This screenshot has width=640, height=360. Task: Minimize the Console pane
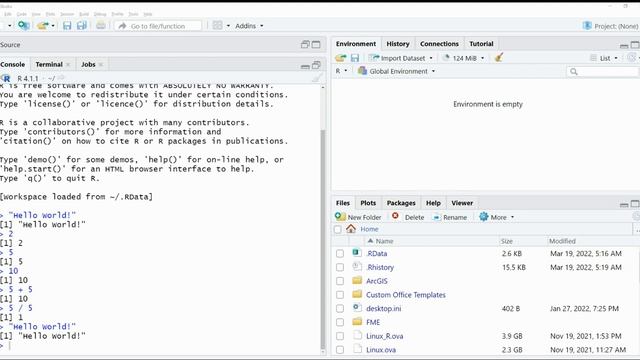[x=305, y=66]
